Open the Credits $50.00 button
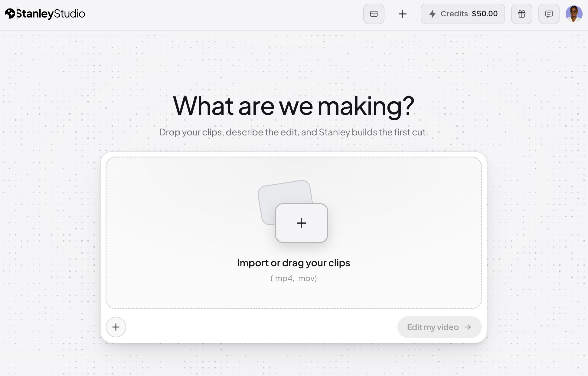 (463, 14)
